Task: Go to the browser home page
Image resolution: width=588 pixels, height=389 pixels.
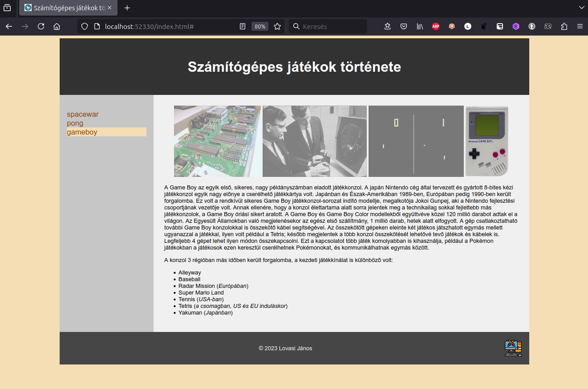Action: pos(57,26)
